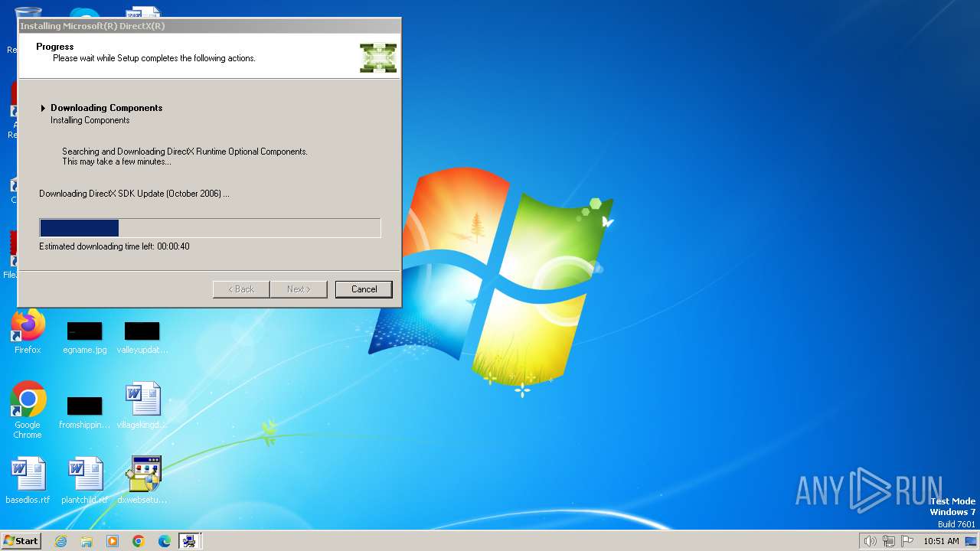This screenshot has height=551, width=980.
Task: Open the Start menu
Action: pyautogui.click(x=21, y=541)
